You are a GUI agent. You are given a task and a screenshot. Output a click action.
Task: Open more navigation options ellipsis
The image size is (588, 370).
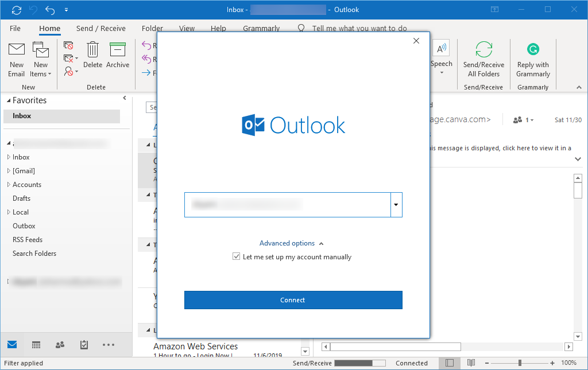(109, 345)
